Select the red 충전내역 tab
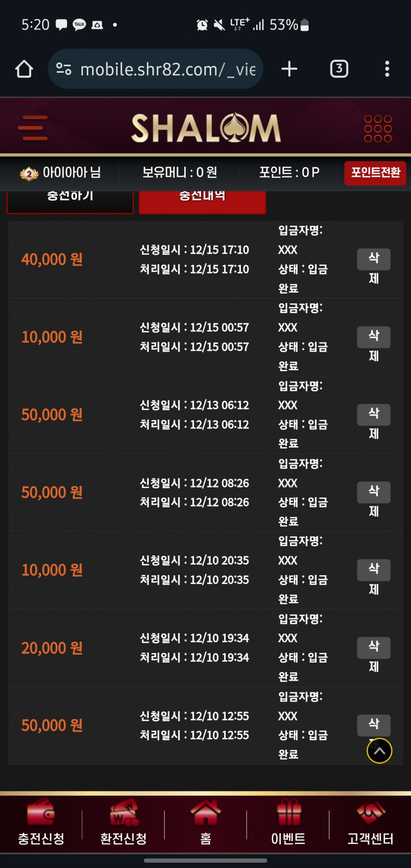411x868 pixels. pyautogui.click(x=203, y=201)
